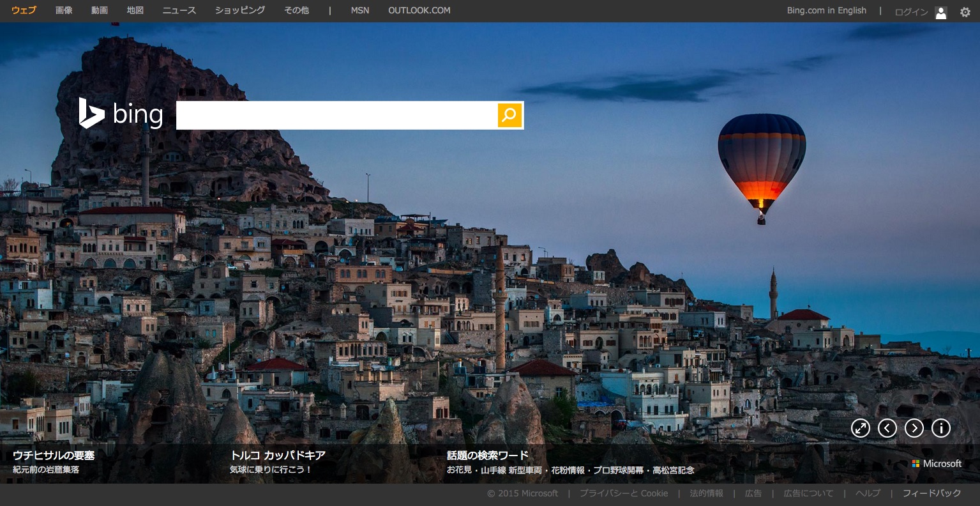
Task: Open settings via the gear icon
Action: 965,12
